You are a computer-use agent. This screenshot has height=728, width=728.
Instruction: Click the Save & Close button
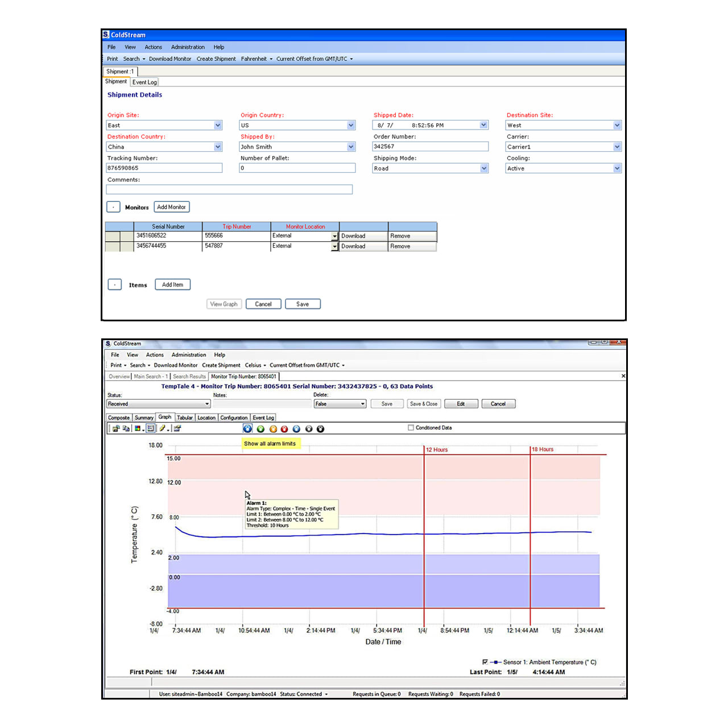(x=423, y=403)
